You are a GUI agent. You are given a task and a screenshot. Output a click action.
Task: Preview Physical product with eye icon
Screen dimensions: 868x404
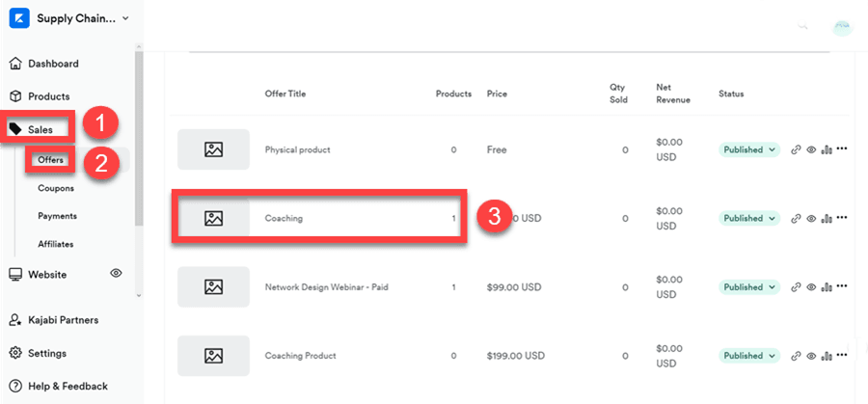pyautogui.click(x=810, y=150)
